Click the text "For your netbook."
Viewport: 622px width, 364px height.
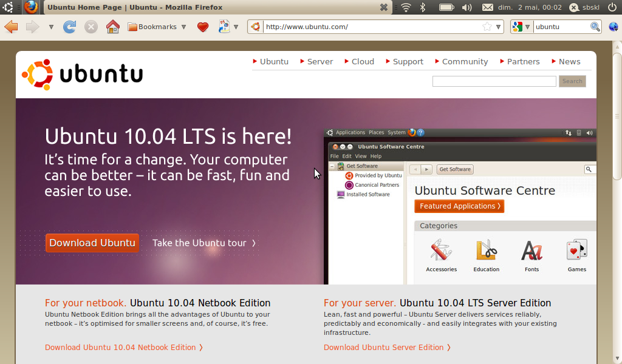pyautogui.click(x=85, y=303)
